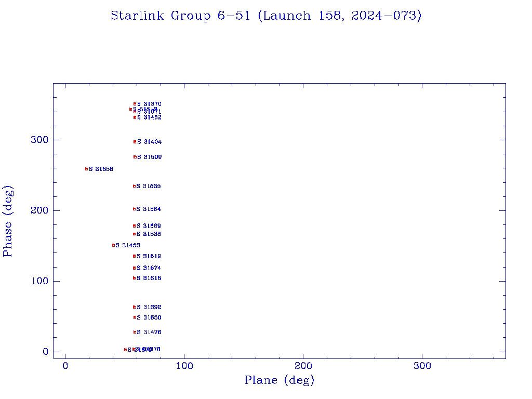Select the 'S 31669' satellite label
532x399 pixels.
[x=149, y=226]
